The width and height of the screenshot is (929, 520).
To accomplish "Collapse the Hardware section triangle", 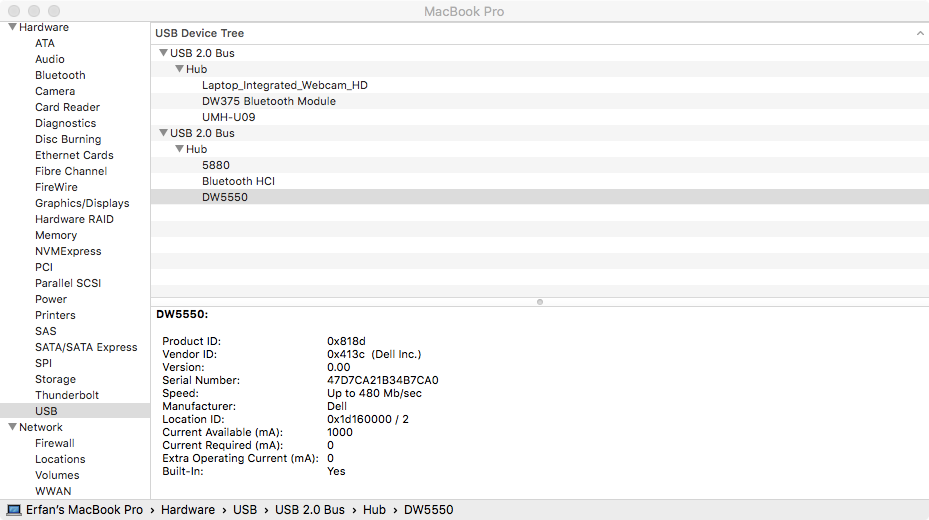I will [12, 27].
